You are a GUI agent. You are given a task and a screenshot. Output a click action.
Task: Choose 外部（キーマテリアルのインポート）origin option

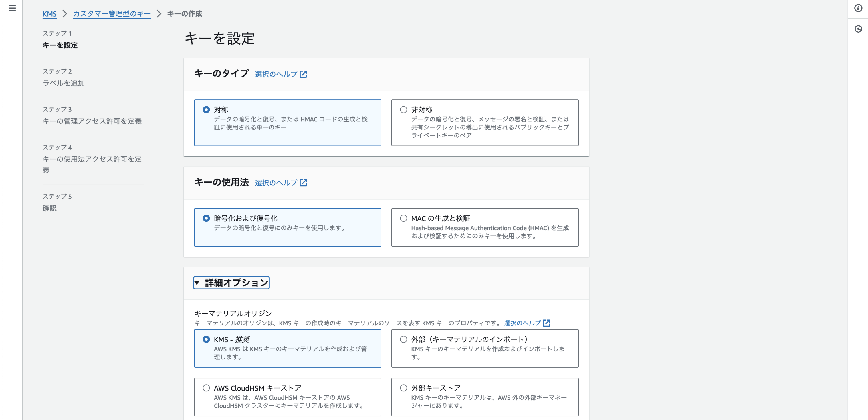(403, 339)
